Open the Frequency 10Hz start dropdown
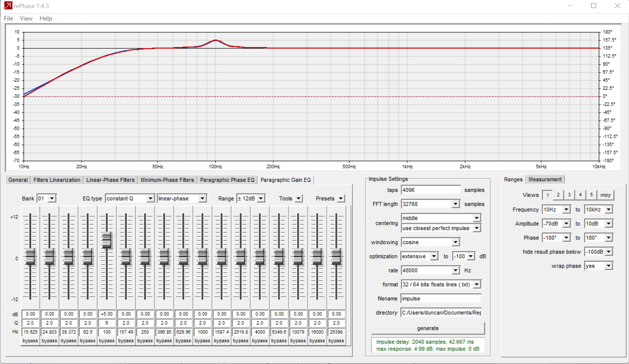Viewport: 629px width, 364px height. point(556,209)
